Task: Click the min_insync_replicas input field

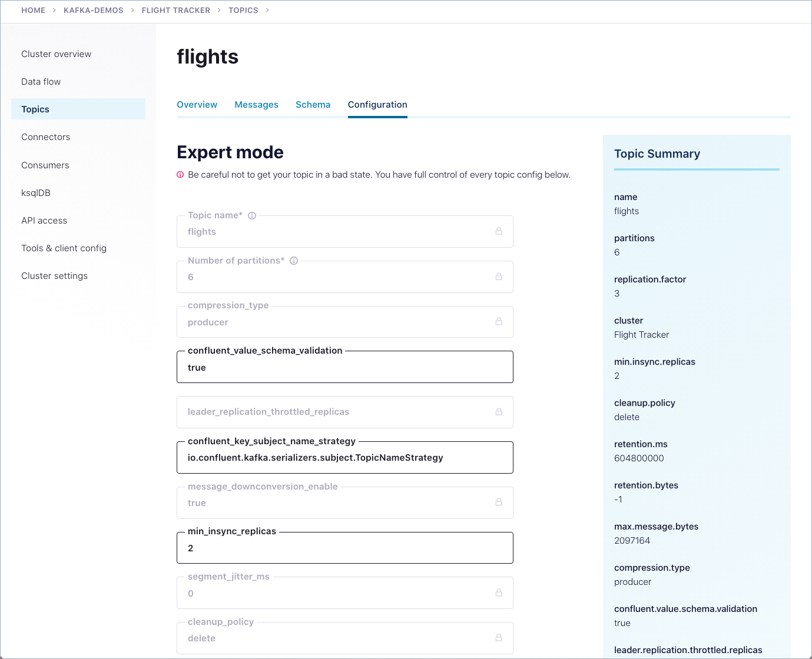Action: (x=344, y=548)
